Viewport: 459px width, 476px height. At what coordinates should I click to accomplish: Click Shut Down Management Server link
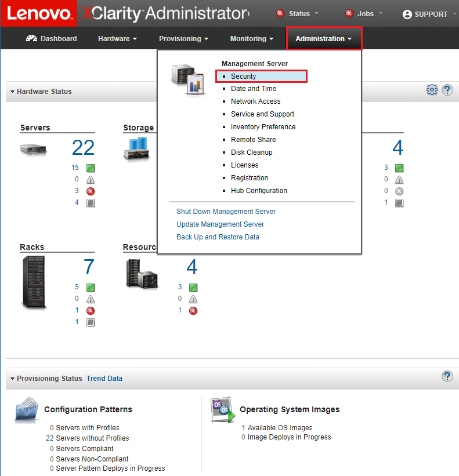pyautogui.click(x=226, y=212)
